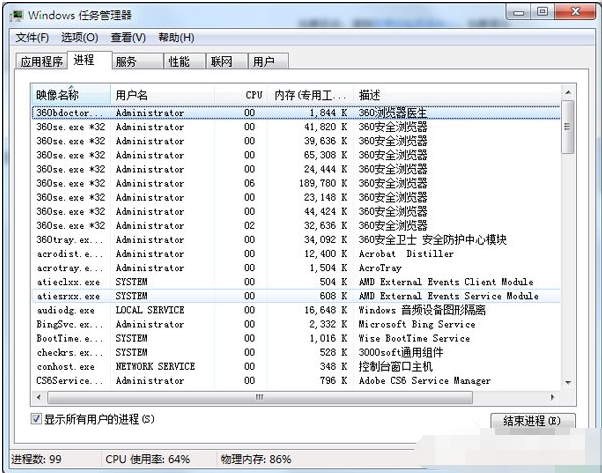602x473 pixels.
Task: Click the horizontal scrollbar right arrow
Action: click(552, 396)
